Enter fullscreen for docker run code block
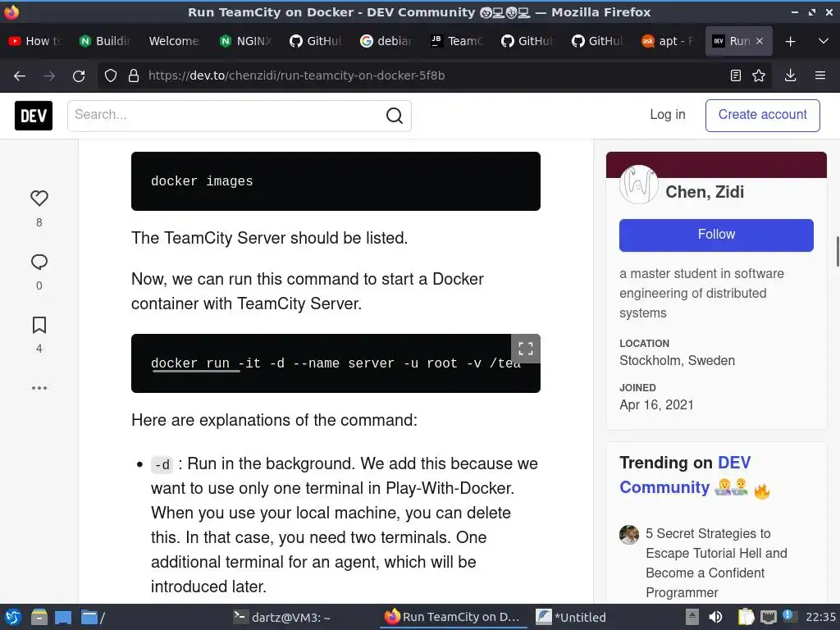 point(526,349)
